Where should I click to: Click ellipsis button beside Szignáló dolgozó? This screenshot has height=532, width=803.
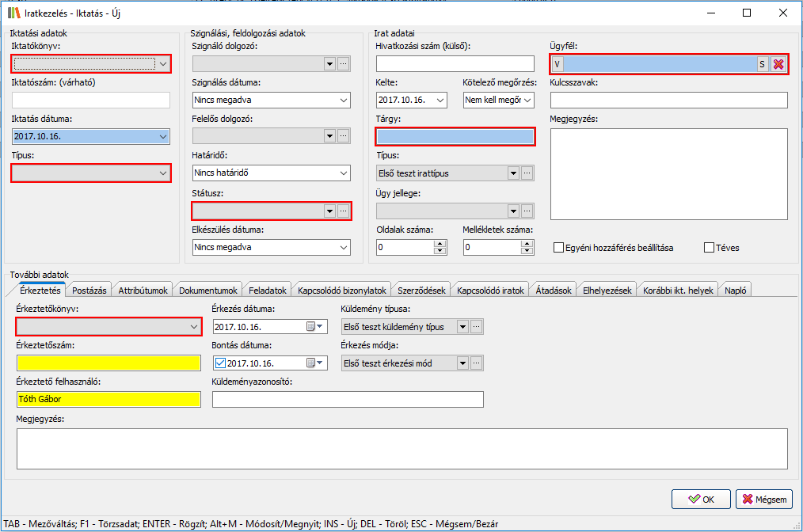343,64
